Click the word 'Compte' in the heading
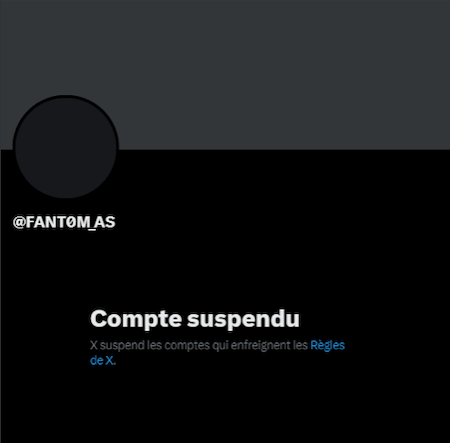The image size is (450, 443). point(136,319)
